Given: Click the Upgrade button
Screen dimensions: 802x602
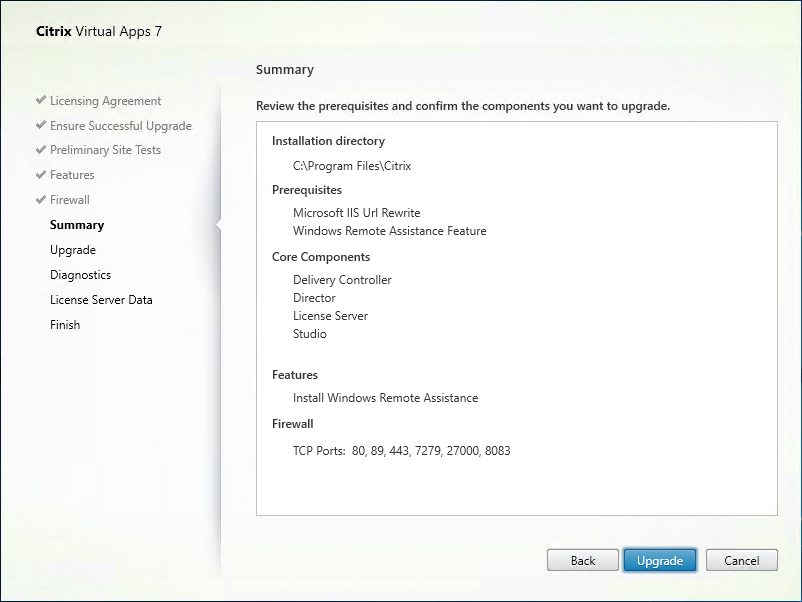Looking at the screenshot, I should (x=660, y=561).
